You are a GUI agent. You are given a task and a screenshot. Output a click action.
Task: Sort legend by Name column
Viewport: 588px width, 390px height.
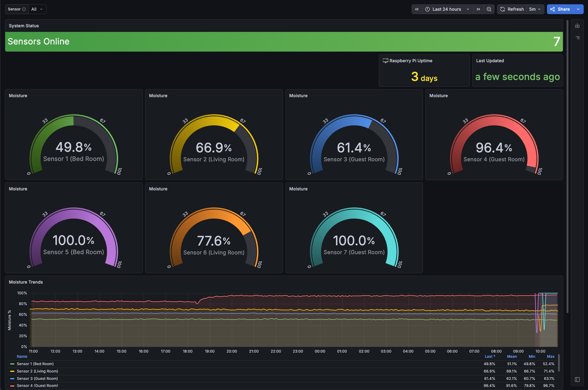[22, 357]
